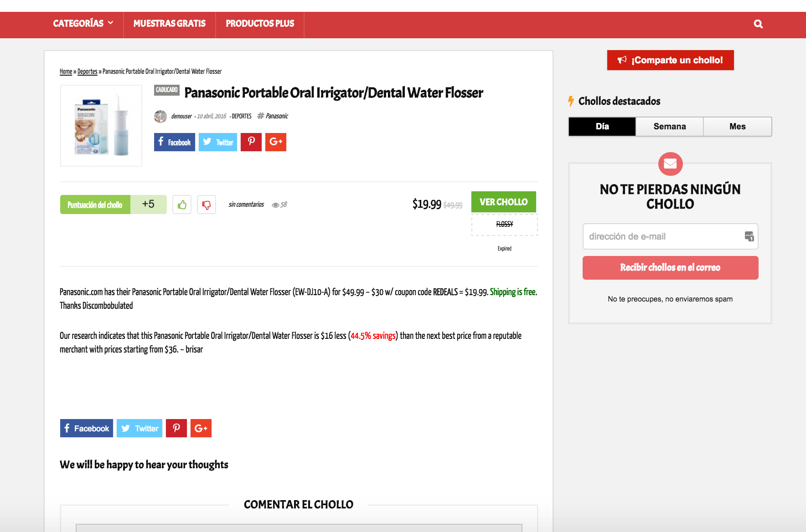The width and height of the screenshot is (806, 532).
Task: Share on Google Plus via the top icon
Action: 276,142
